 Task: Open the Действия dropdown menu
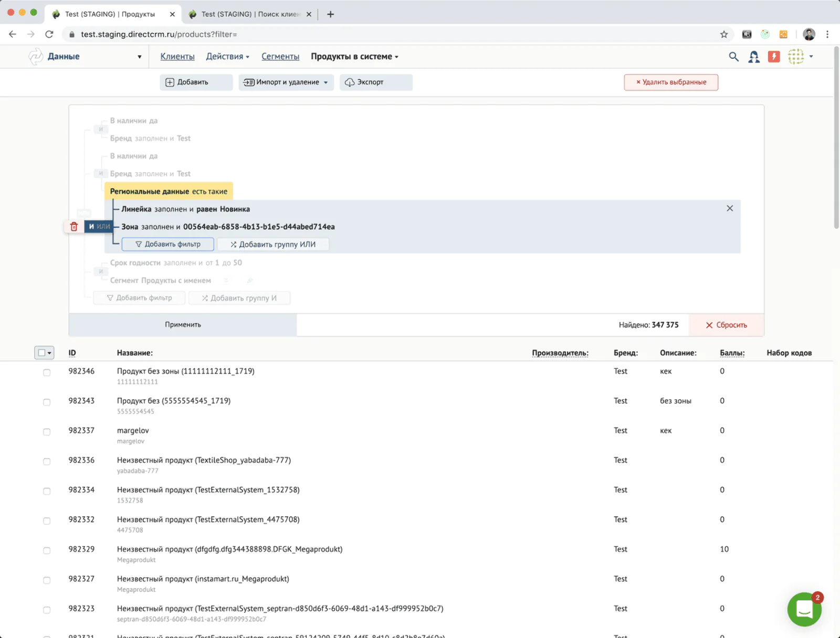tap(227, 57)
